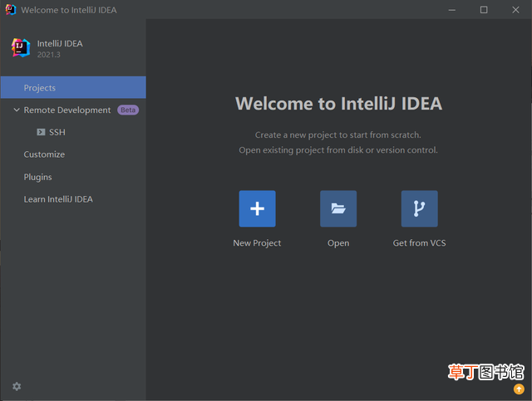Click the Beta badge

[128, 110]
